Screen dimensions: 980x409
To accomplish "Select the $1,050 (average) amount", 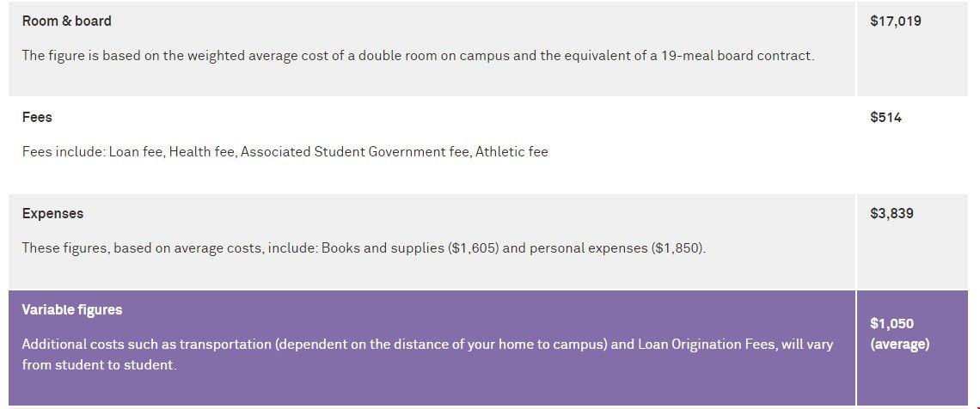I will 899,334.
